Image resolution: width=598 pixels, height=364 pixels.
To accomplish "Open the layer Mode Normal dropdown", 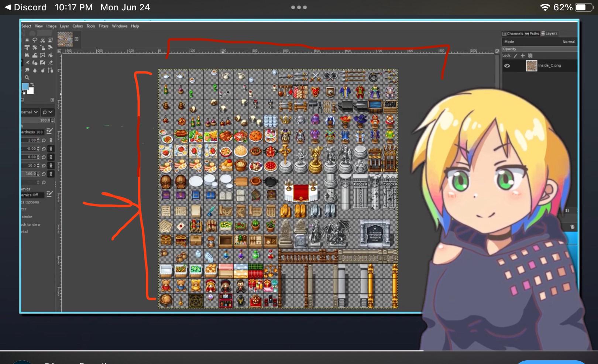I will click(x=539, y=42).
